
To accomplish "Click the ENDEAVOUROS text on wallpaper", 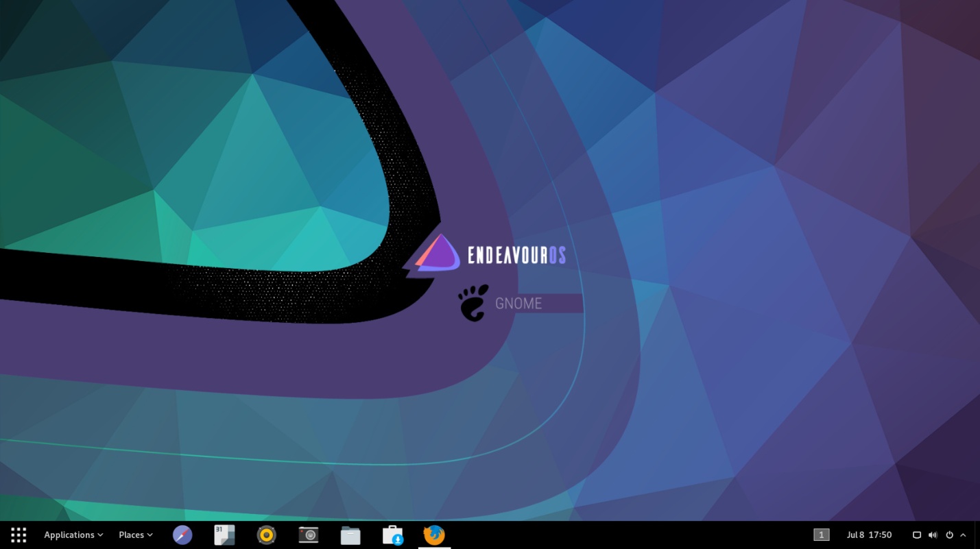I will [x=516, y=256].
